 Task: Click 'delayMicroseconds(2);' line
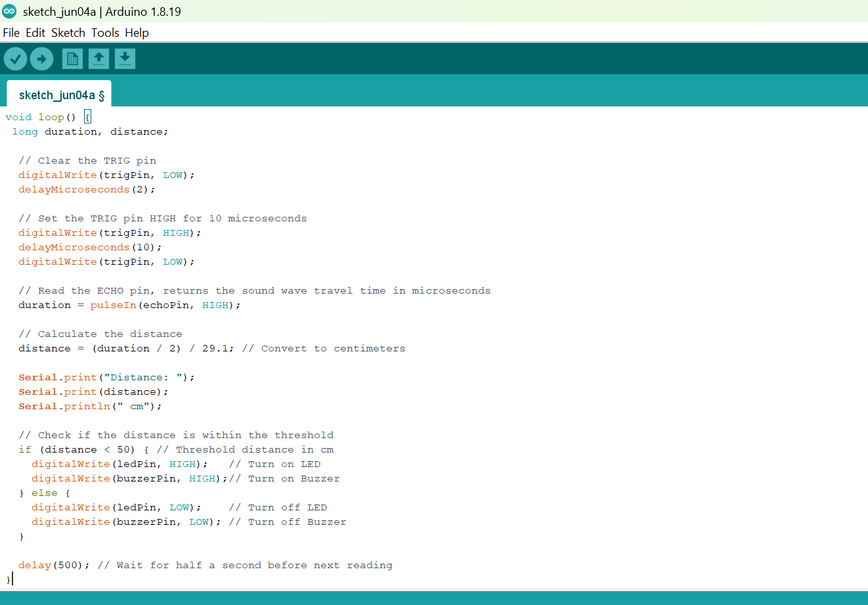[87, 190]
